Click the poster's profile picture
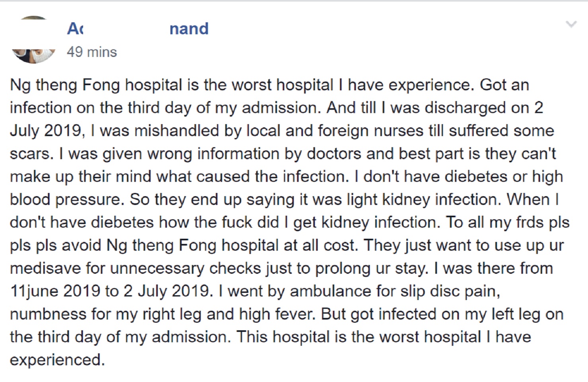This screenshot has height=382, width=588. click(x=34, y=40)
